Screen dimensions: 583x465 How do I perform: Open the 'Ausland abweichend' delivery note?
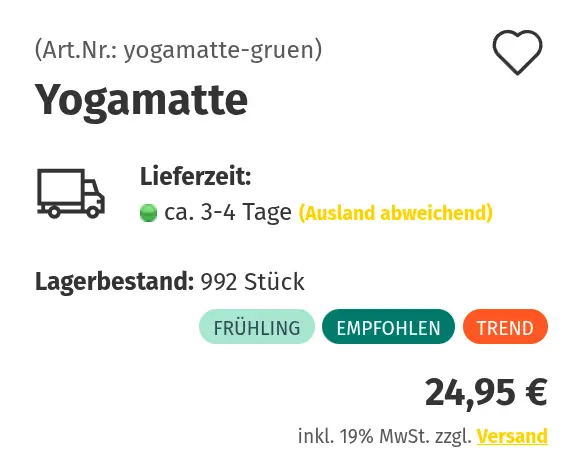click(396, 213)
